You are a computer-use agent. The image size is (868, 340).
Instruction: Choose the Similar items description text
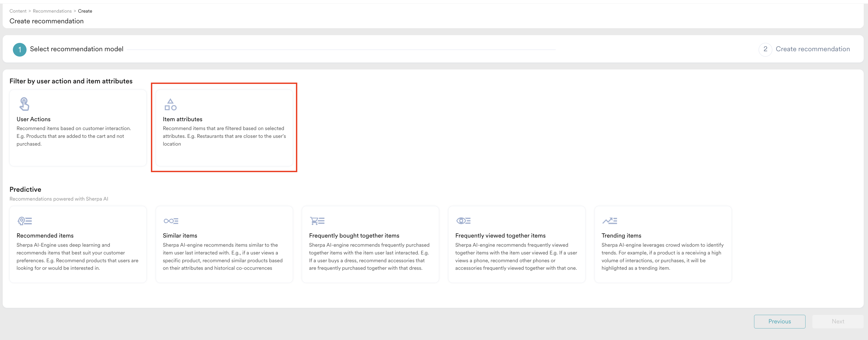click(222, 256)
